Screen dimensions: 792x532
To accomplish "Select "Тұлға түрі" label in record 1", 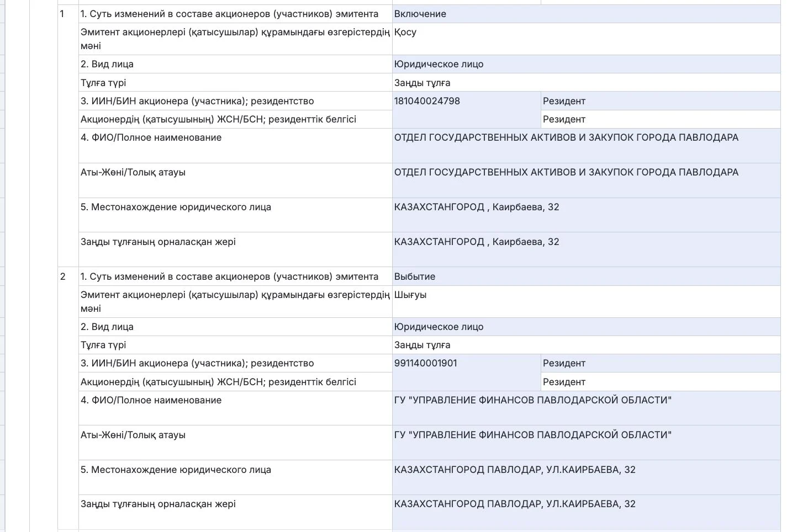I will [103, 83].
